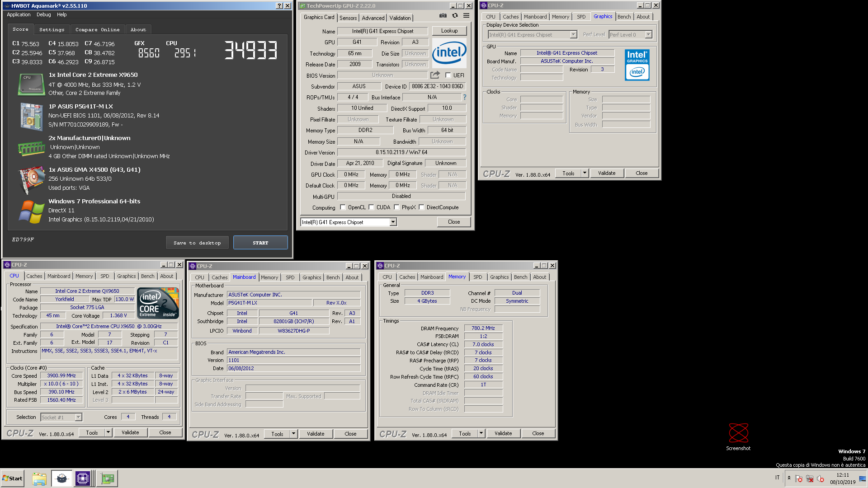Viewport: 868px width, 488px height.
Task: Click the RAM stick icon in Aquamark
Action: tap(31, 148)
